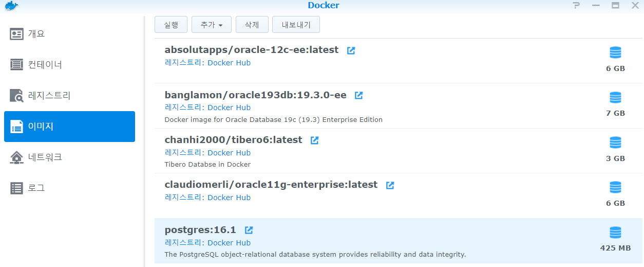644x267 pixels.
Task: Select the chanhi2000/tibero6:latest image name
Action: 234,140
